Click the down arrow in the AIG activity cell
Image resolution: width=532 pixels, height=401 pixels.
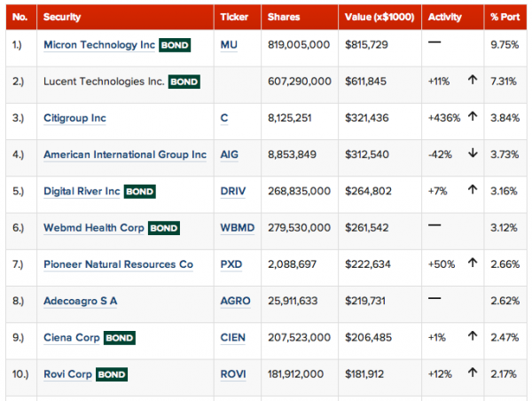pos(473,154)
